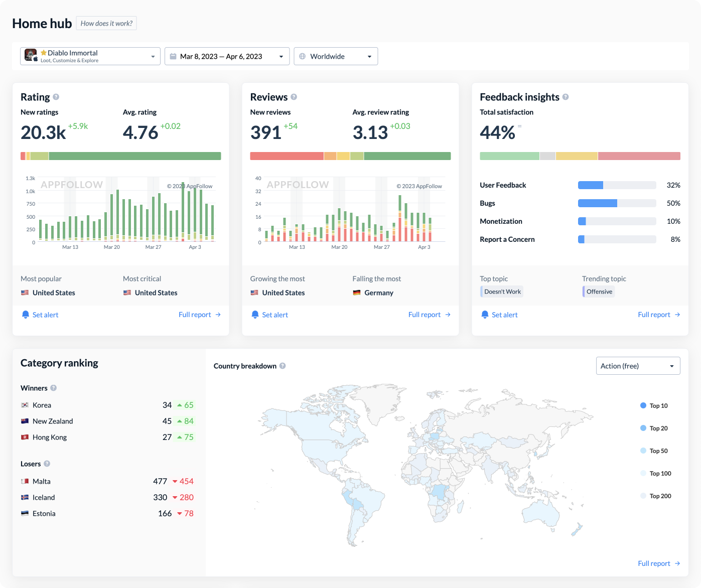Click the help icon next to Rating
The image size is (701, 588).
pyautogui.click(x=56, y=97)
